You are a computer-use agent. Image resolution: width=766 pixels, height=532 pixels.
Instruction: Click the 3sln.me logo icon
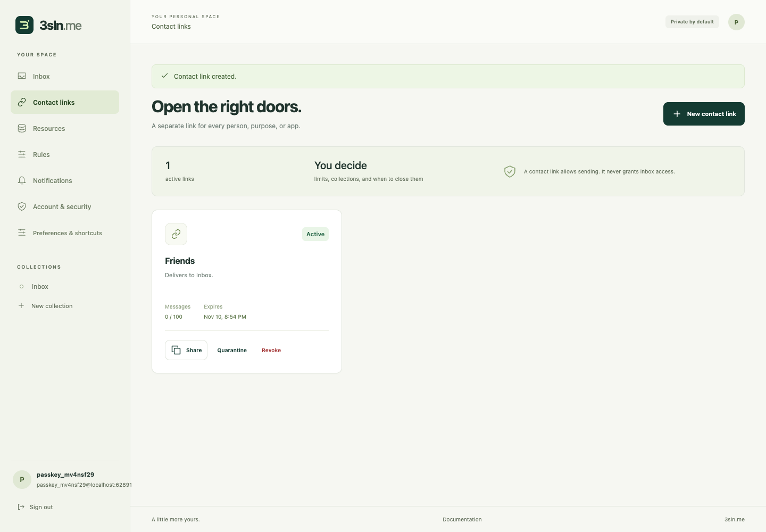coord(24,25)
